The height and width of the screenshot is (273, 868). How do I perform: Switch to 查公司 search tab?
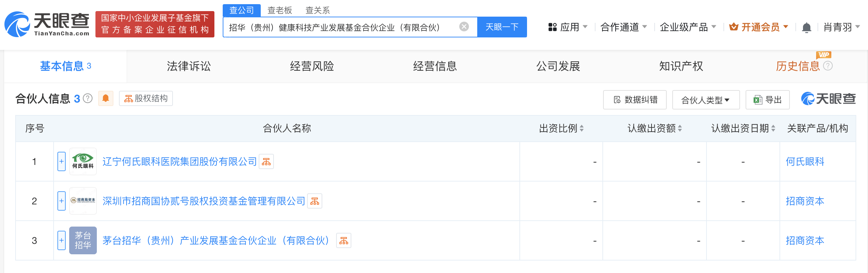coord(242,10)
